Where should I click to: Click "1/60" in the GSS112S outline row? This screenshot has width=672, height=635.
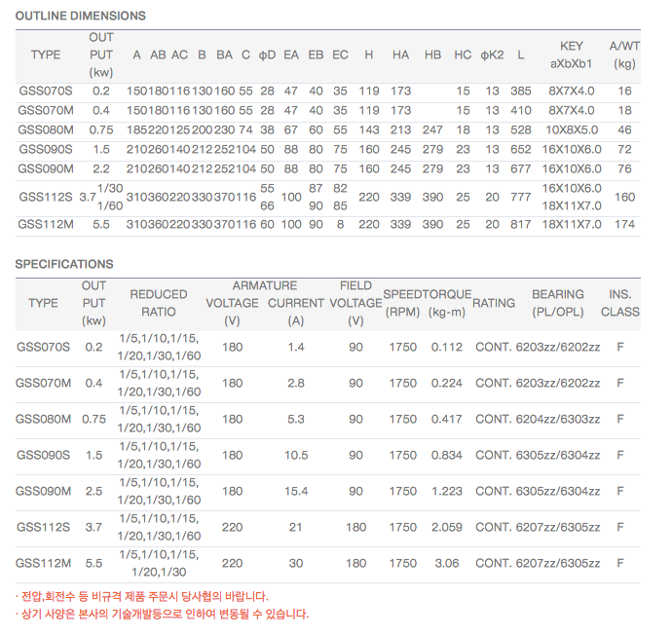tap(110, 206)
